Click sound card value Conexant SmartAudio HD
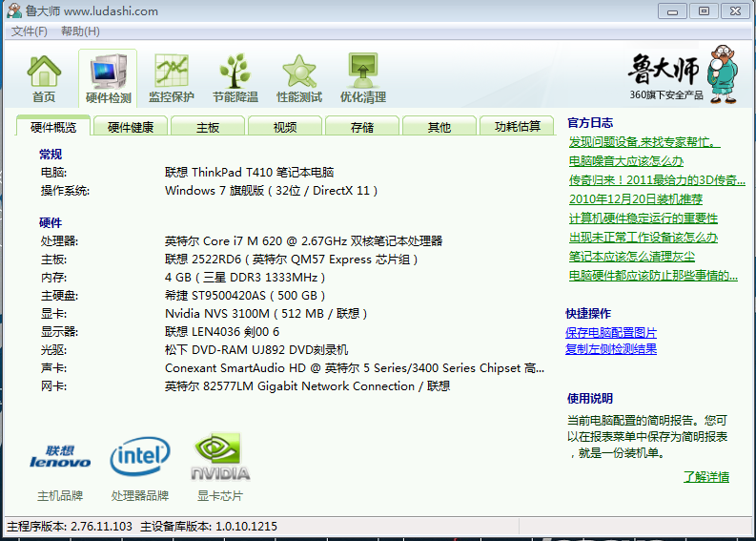756x541 pixels. pos(355,368)
